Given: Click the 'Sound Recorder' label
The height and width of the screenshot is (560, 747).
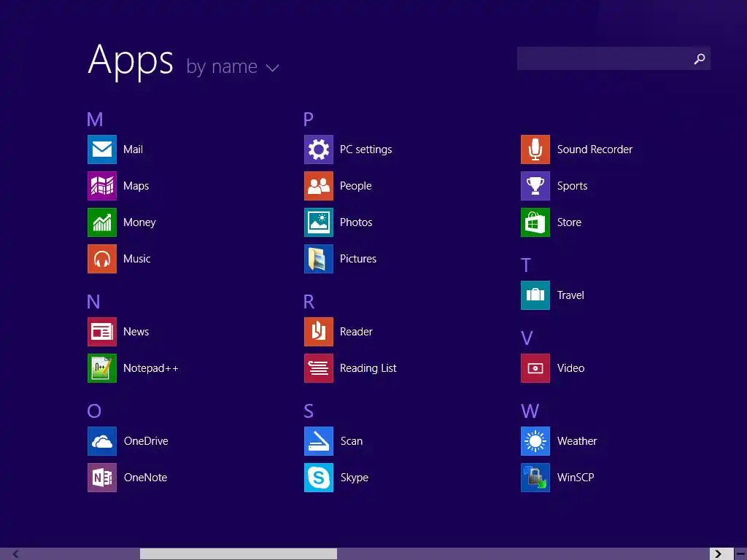Looking at the screenshot, I should (x=595, y=149).
